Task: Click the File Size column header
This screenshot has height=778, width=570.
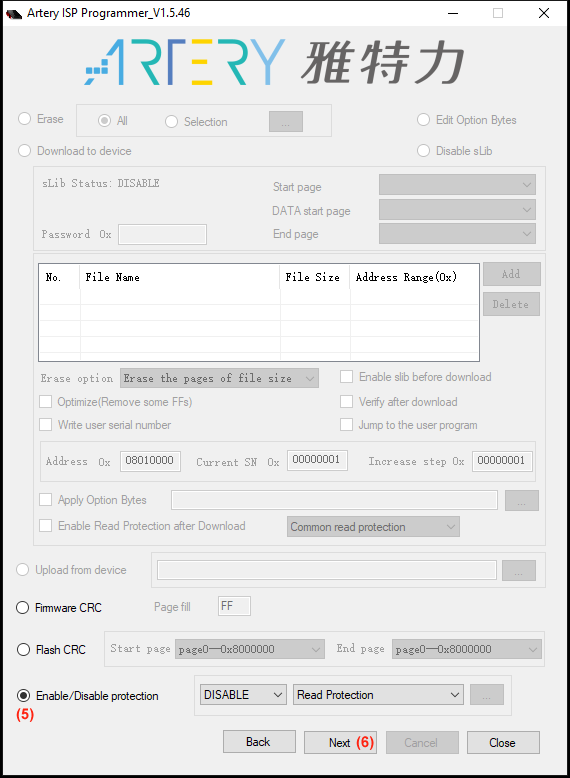Action: [x=315, y=277]
